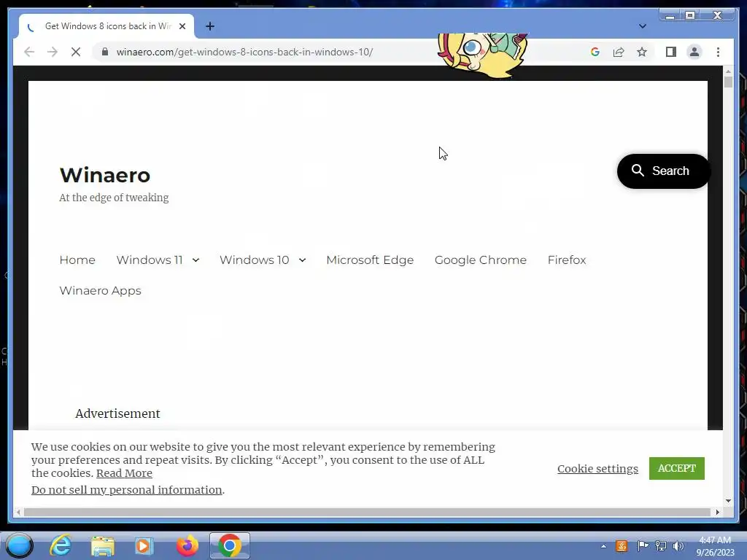Click the horizontal scrollbar right arrow
This screenshot has width=747, height=560.
tap(718, 513)
